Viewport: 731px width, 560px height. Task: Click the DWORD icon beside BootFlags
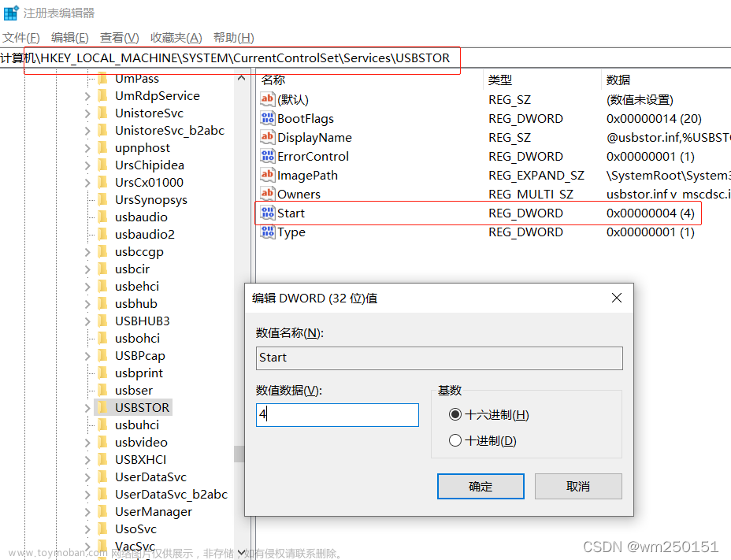tap(268, 118)
